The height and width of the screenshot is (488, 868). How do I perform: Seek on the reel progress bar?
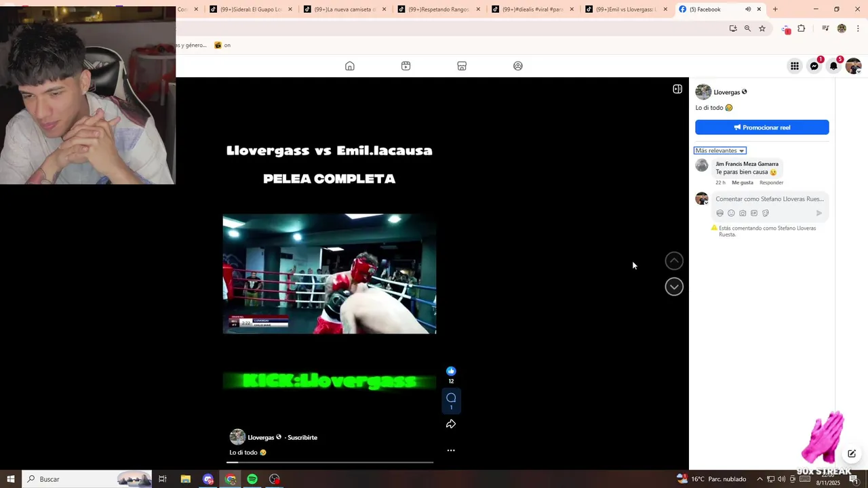[330, 462]
